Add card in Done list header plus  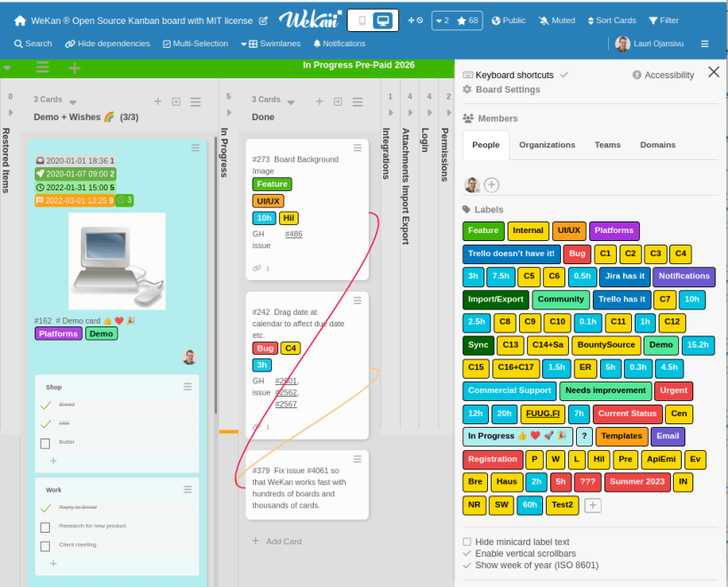click(319, 101)
